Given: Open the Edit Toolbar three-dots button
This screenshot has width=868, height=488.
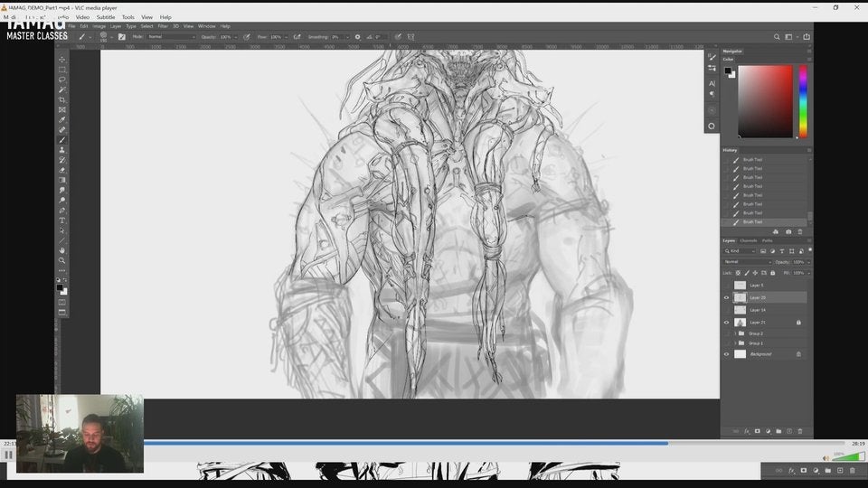Looking at the screenshot, I should tap(62, 270).
